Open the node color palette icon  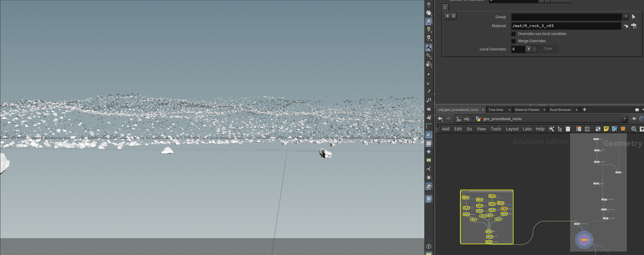[579, 129]
